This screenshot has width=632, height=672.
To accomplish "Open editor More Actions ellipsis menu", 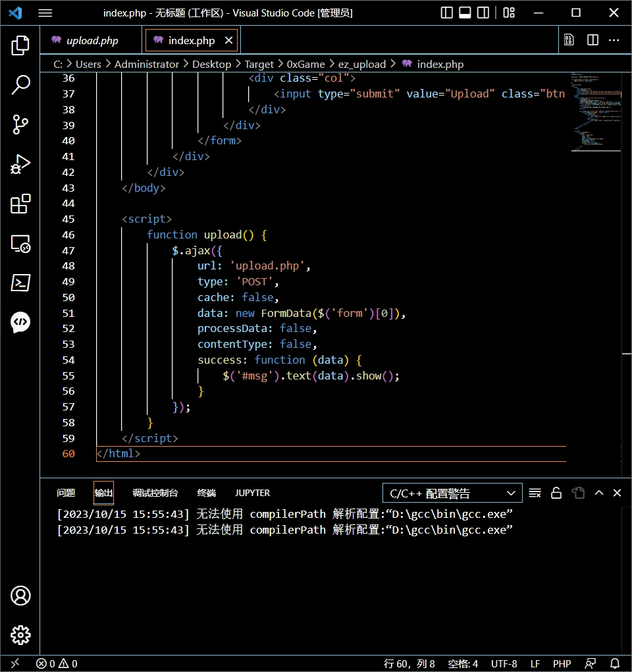I will click(x=614, y=40).
